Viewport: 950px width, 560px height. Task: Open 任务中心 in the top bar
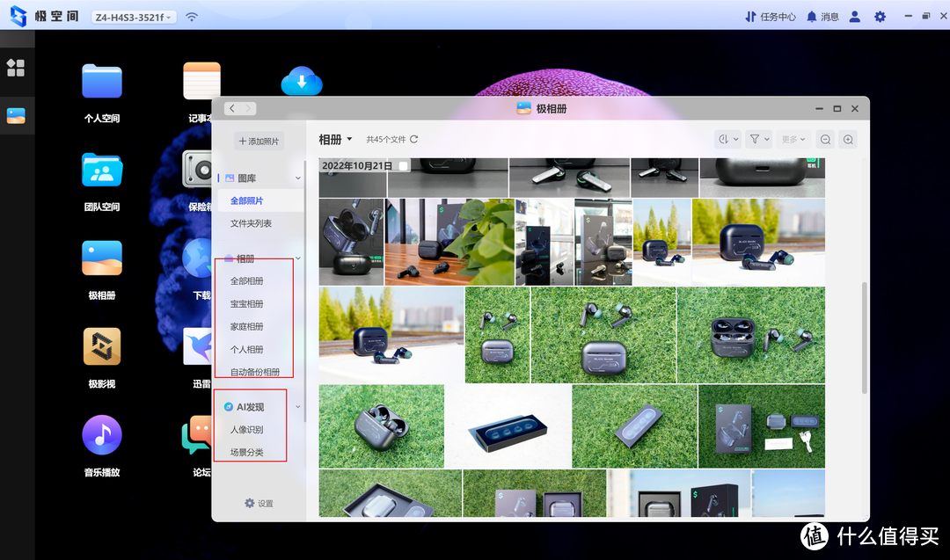point(770,16)
